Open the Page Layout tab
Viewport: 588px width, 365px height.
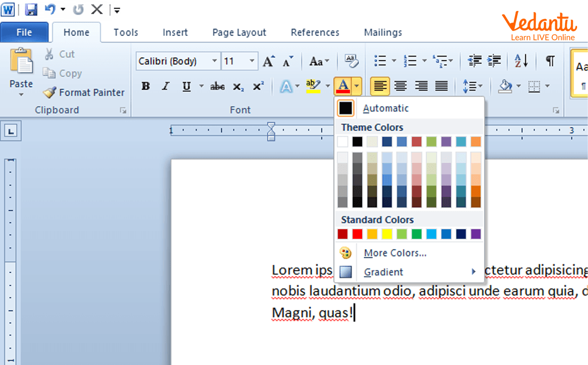pos(239,33)
